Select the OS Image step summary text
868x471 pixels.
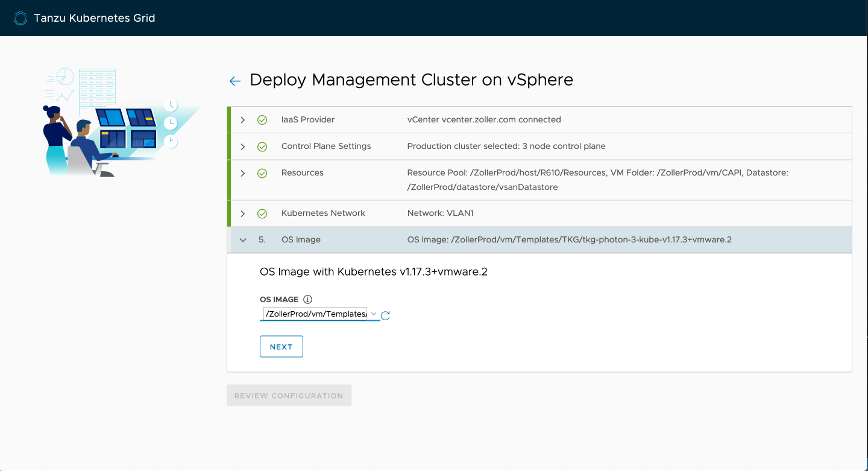point(569,240)
